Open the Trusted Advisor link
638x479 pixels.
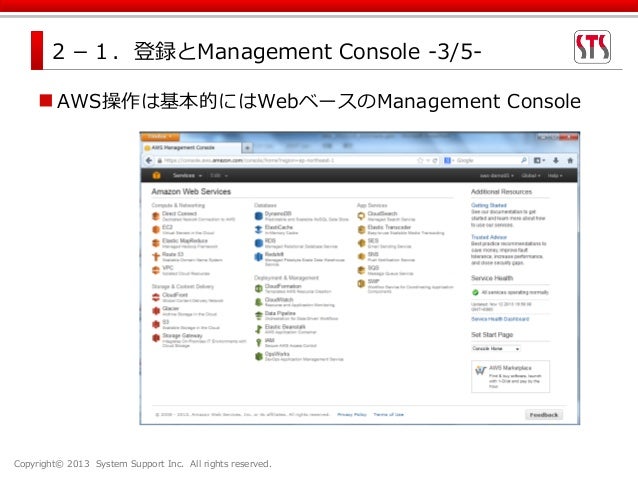click(x=489, y=237)
